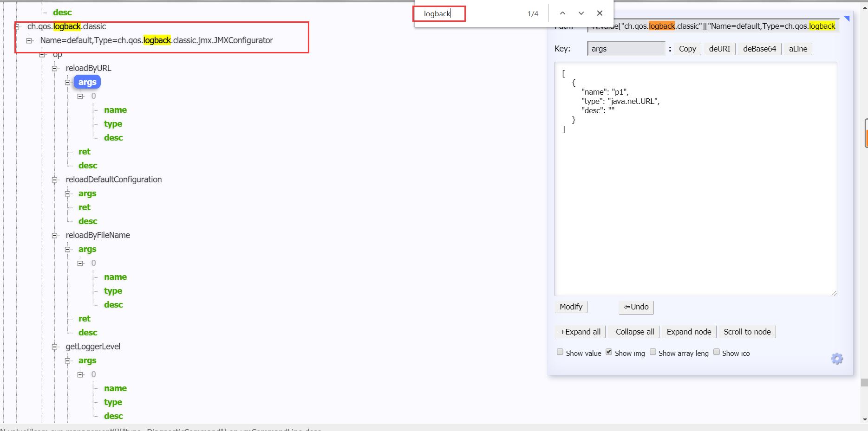Collapse reloadByURL node
The image size is (868, 431).
(x=55, y=68)
